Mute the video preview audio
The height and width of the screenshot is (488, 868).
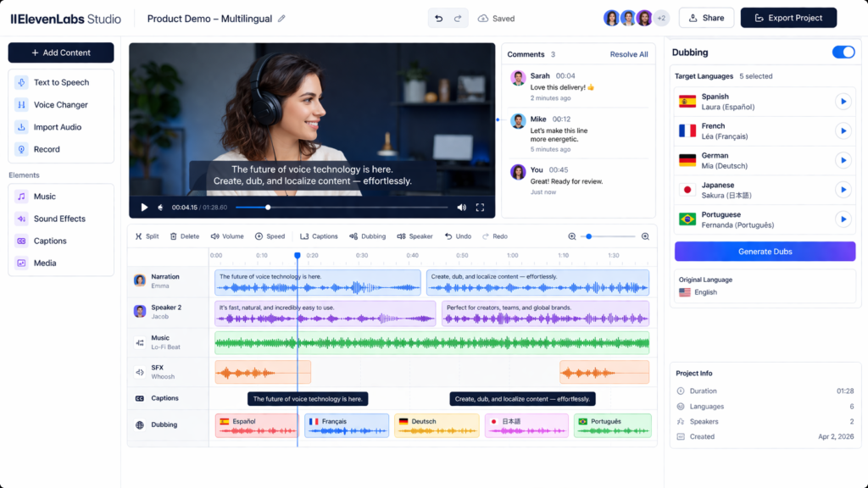click(460, 206)
